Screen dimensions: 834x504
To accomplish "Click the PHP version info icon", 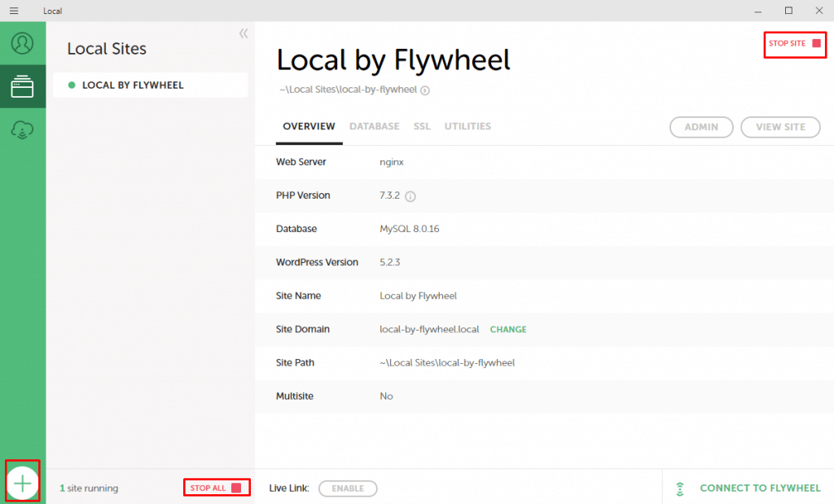I will (410, 196).
